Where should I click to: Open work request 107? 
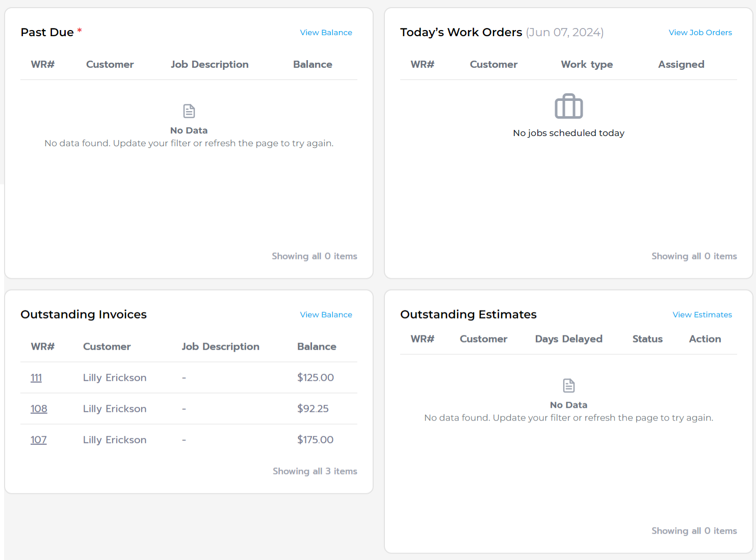[39, 440]
